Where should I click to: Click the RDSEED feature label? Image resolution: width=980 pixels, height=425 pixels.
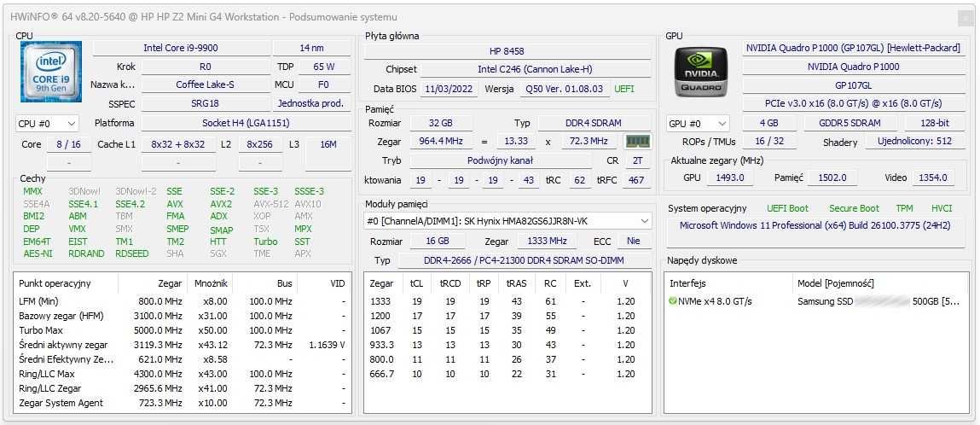(132, 253)
